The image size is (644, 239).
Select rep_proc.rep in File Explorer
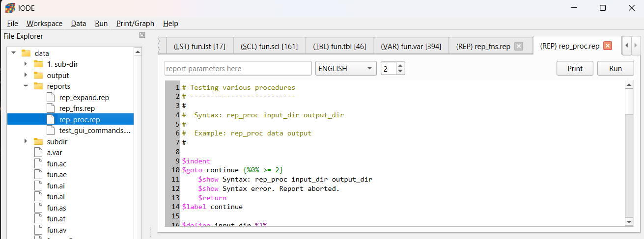coord(79,119)
